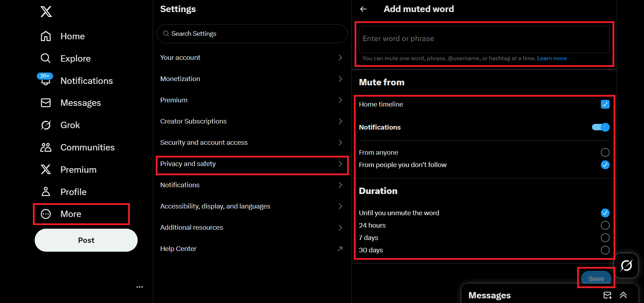Click the Notifications bell with 20+ badge

(45, 80)
